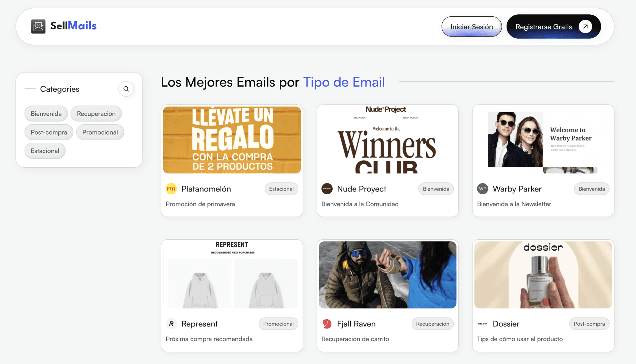Click the Warby Parker WP avatar

[483, 189]
